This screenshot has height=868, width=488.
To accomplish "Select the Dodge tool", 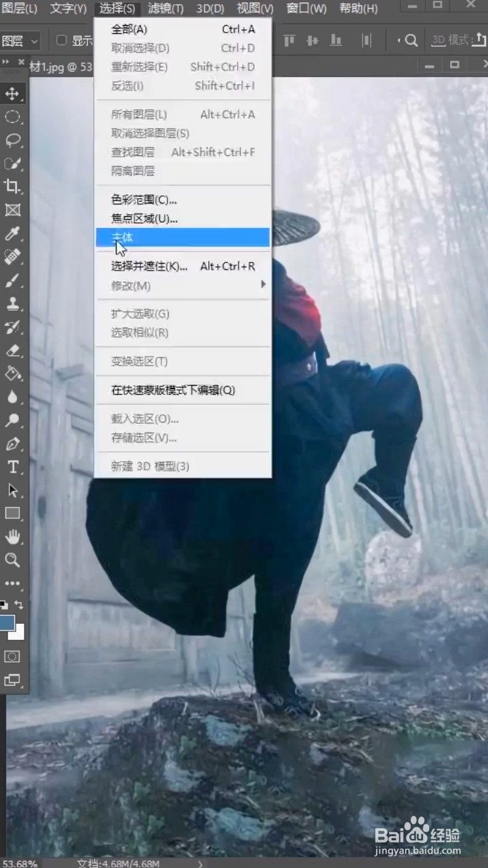I will click(x=13, y=420).
